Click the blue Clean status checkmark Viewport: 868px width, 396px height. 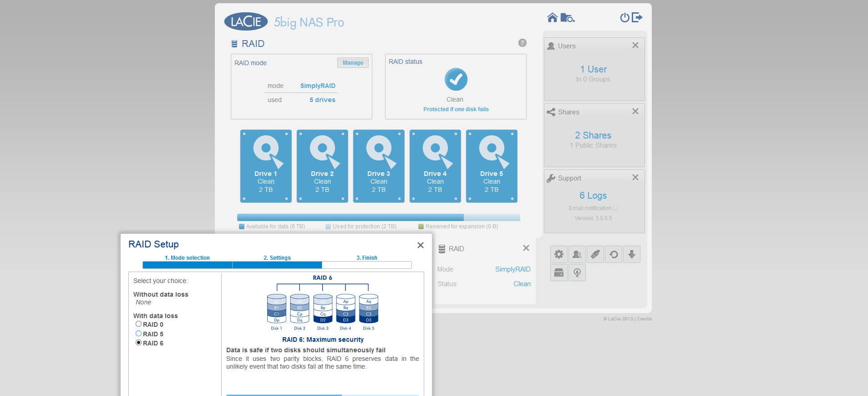(x=456, y=79)
